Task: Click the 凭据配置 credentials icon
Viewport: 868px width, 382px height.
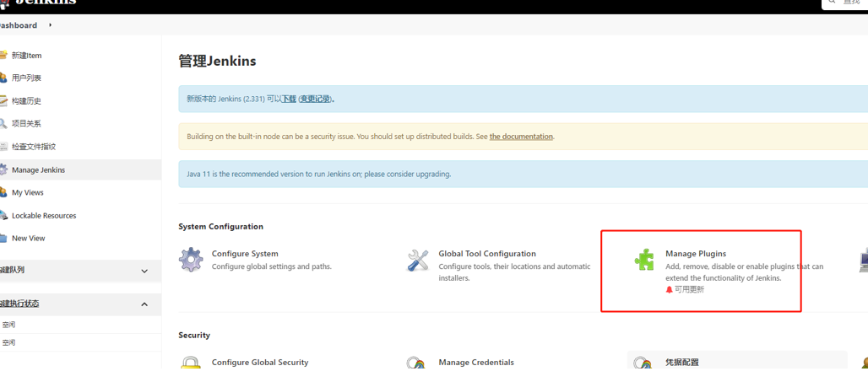Action: tap(643, 363)
